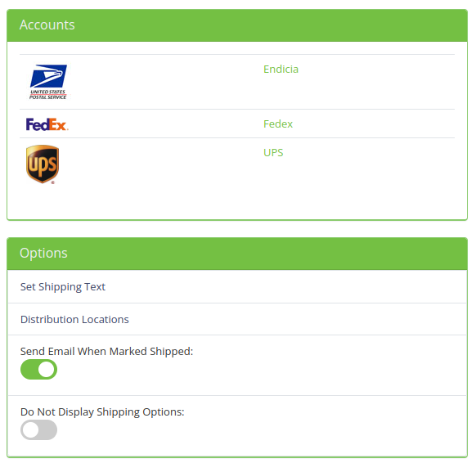The width and height of the screenshot is (476, 463).
Task: Click the USPS eagle emblem
Action: [48, 76]
